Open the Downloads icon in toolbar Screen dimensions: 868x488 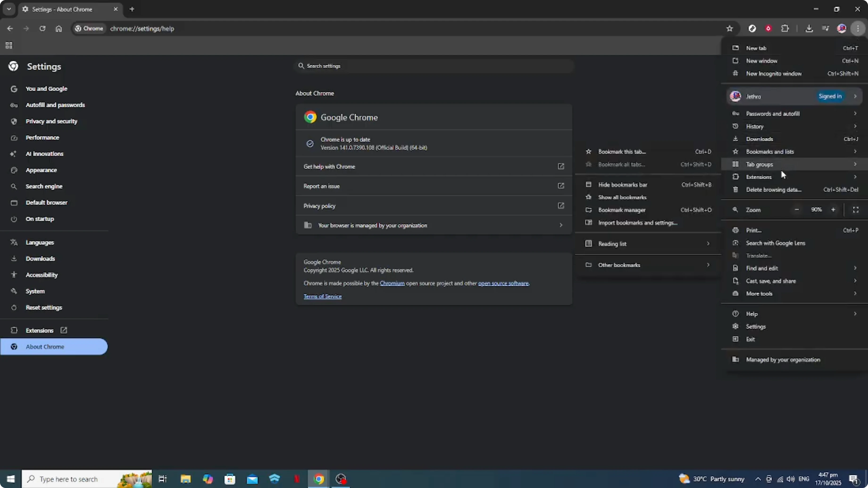(809, 29)
